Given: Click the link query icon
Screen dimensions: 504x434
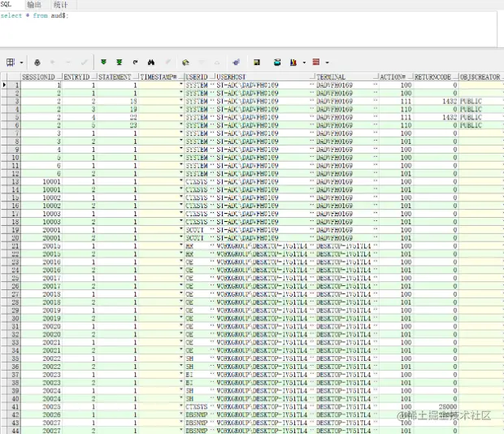Looking at the screenshot, I should (x=236, y=63).
